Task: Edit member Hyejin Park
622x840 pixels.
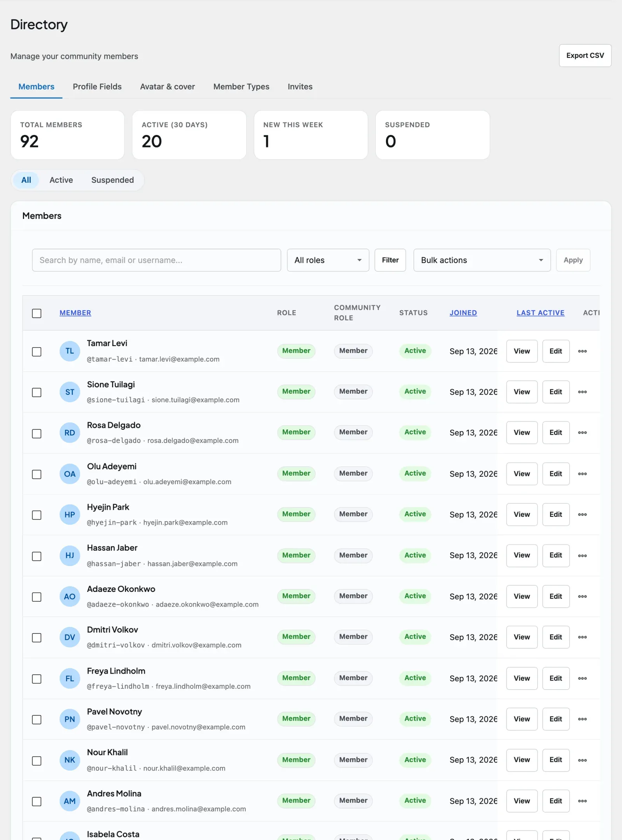Action: (556, 514)
